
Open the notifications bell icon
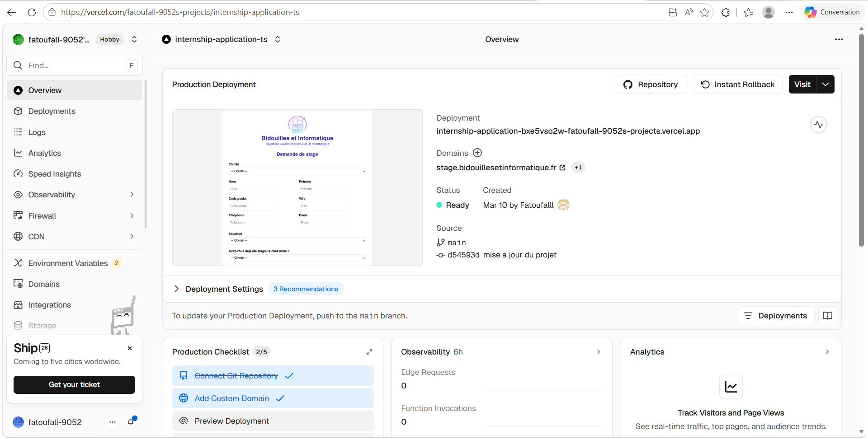(x=131, y=422)
